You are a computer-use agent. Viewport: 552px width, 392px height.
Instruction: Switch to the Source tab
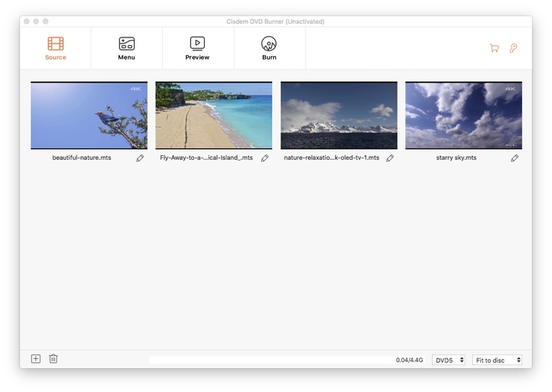[x=55, y=48]
